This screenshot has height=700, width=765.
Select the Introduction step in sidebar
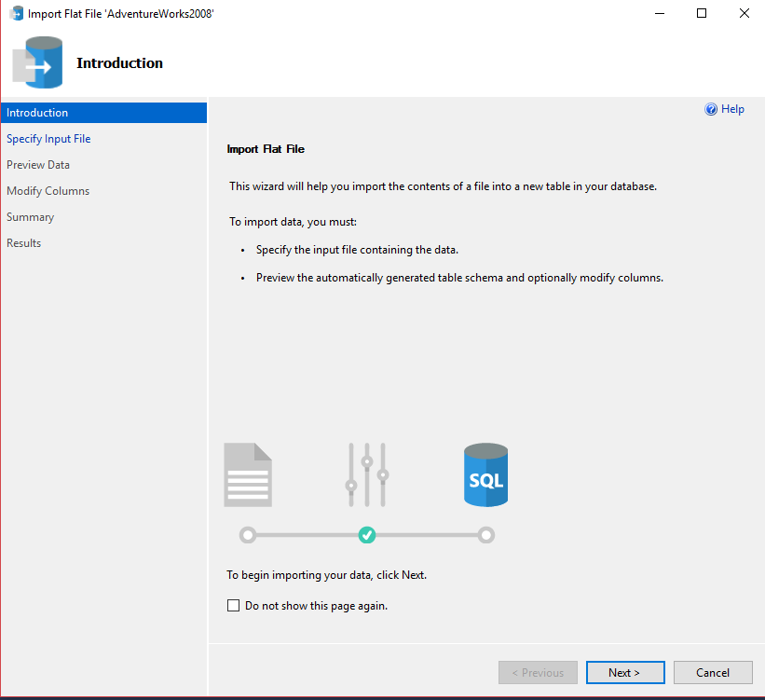[x=37, y=113]
